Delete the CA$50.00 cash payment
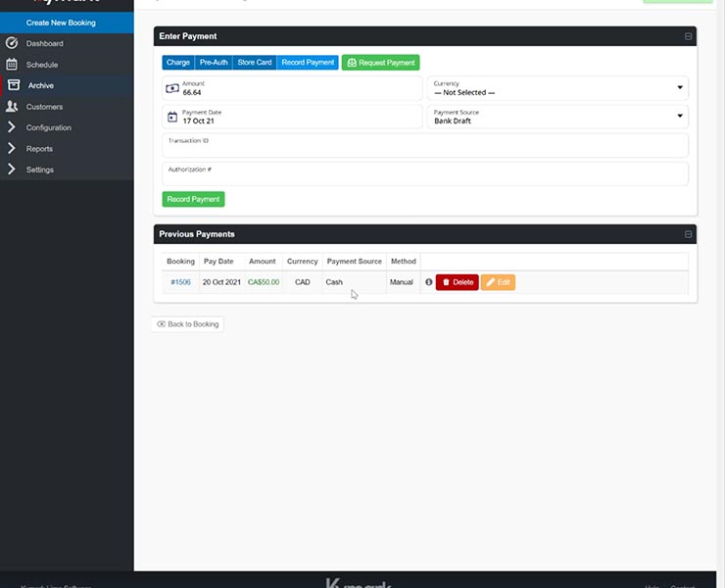Viewport: 725px width, 588px height. coord(458,282)
